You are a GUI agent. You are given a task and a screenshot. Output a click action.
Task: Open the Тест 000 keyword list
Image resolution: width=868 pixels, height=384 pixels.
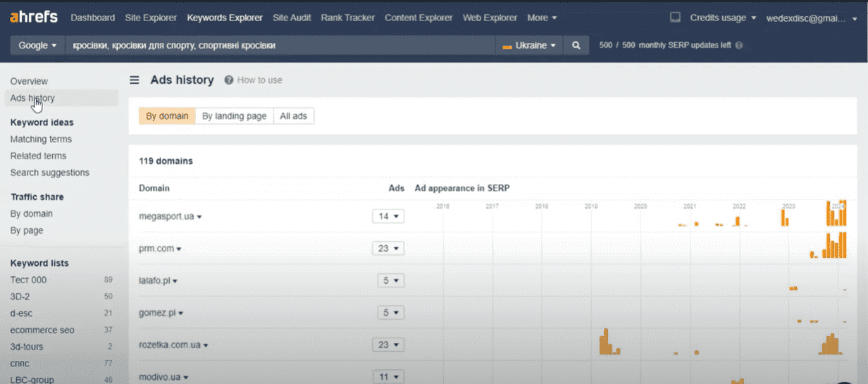(28, 280)
